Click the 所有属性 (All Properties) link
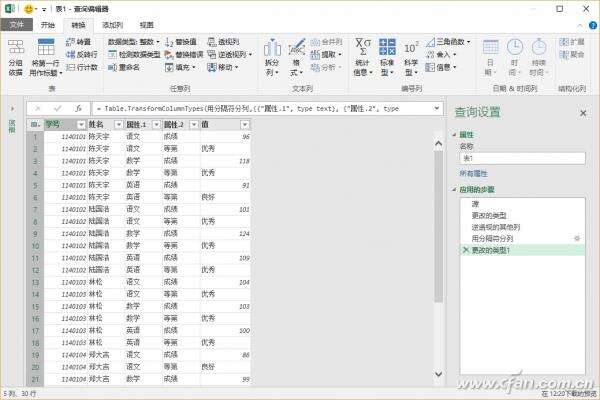The height and width of the screenshot is (400, 600). point(474,173)
